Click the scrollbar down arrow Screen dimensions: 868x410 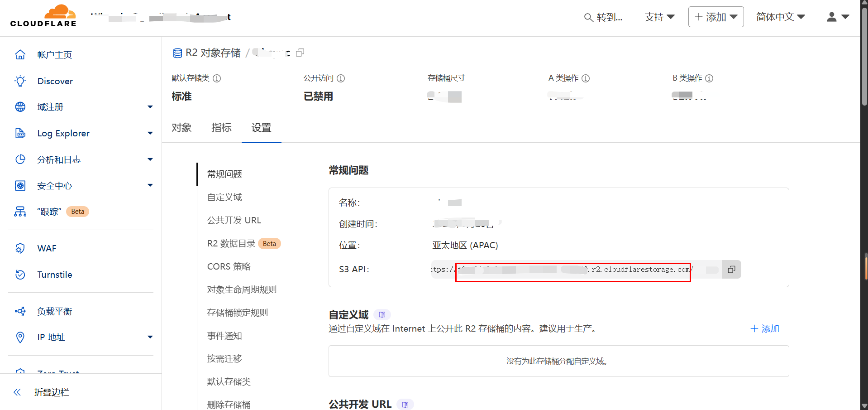pyautogui.click(x=864, y=406)
